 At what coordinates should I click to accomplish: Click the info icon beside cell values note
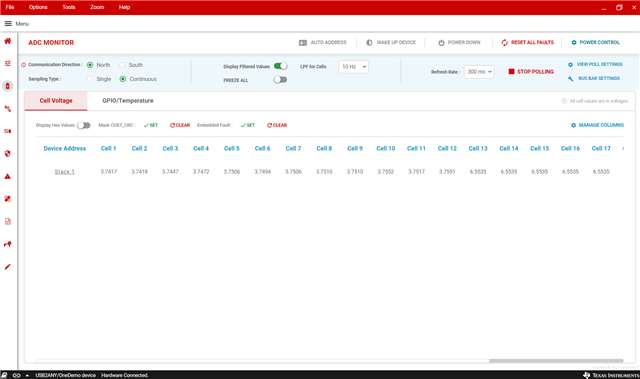[564, 101]
